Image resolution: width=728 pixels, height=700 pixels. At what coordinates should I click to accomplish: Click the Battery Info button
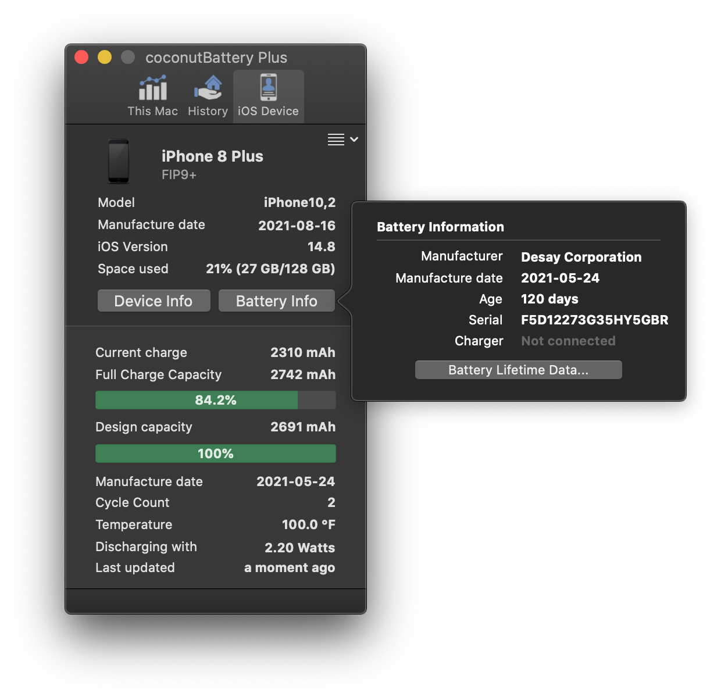coord(277,301)
